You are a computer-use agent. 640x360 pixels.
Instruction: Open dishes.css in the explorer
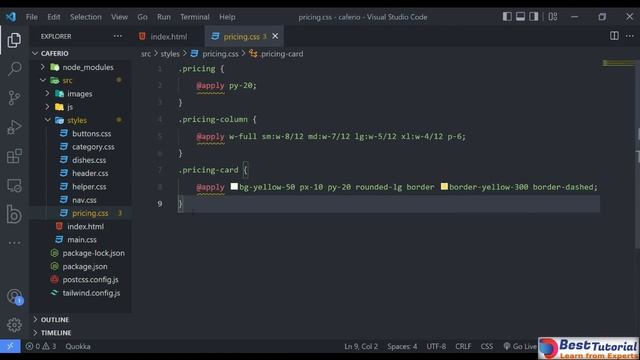(x=89, y=160)
